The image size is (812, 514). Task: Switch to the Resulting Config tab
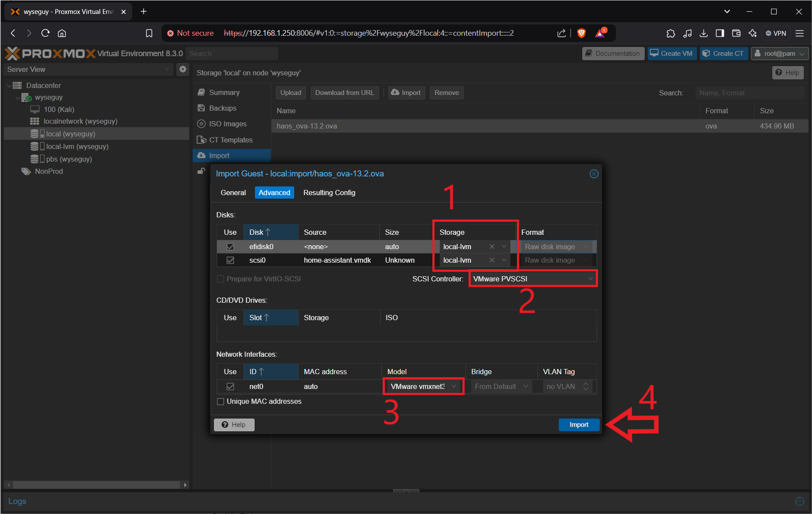tap(329, 193)
